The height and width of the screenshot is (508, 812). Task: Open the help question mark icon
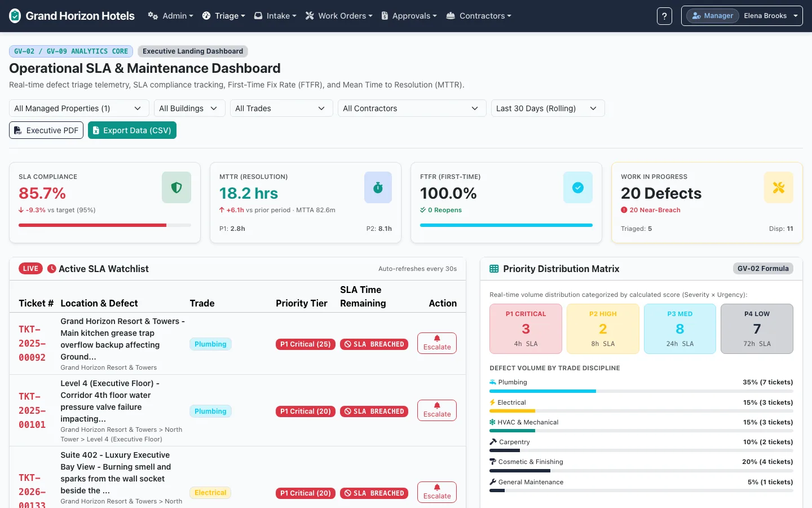[664, 16]
